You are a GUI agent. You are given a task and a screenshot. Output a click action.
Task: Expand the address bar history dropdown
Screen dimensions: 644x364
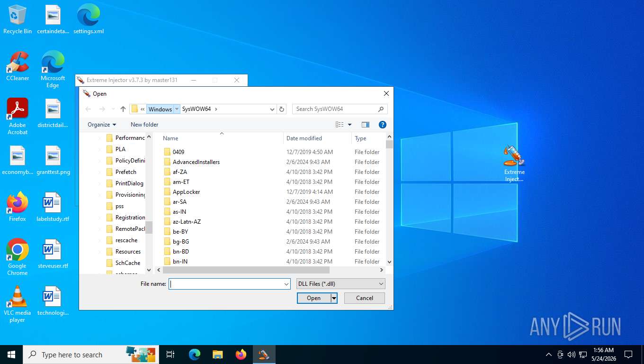click(x=272, y=109)
